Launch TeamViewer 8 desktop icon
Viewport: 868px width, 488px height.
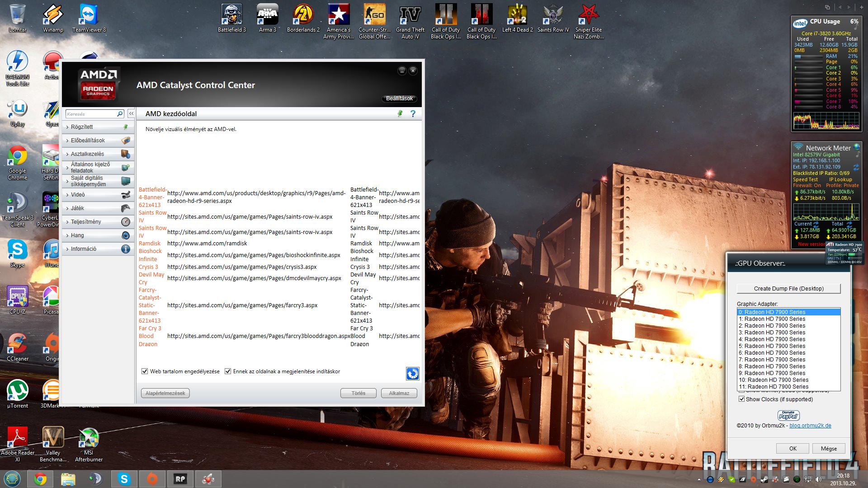89,18
